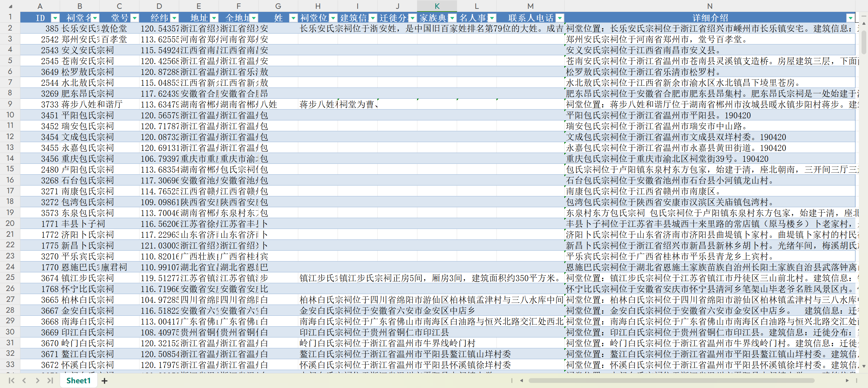The width and height of the screenshot is (868, 388).
Task: Open the 建筑信 column filter dropdown
Action: click(x=373, y=18)
